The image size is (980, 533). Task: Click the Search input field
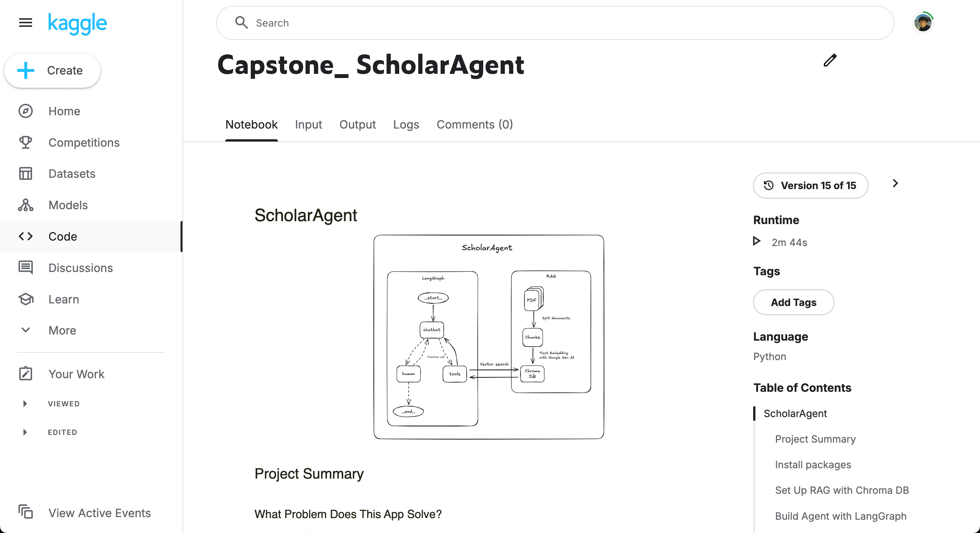coord(555,23)
